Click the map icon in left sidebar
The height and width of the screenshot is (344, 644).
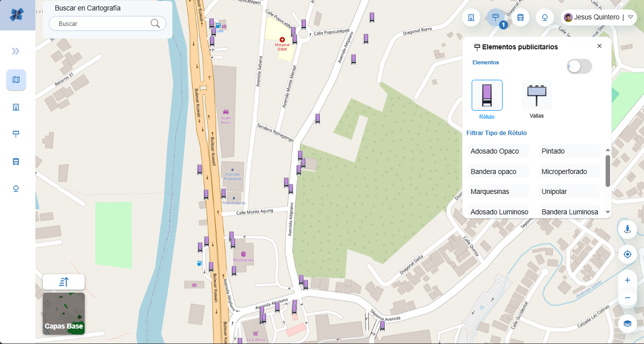pyautogui.click(x=16, y=80)
